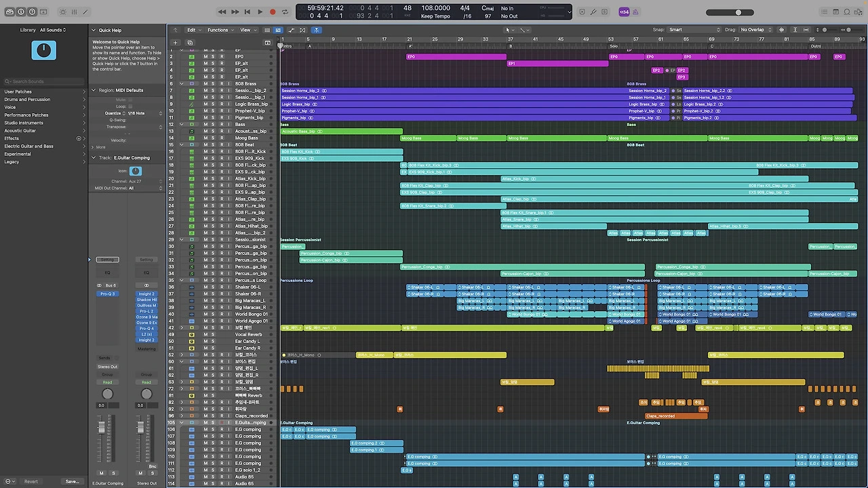Viewport: 868px width, 488px height.
Task: Open the Editors pencil icon
Action: click(86, 12)
